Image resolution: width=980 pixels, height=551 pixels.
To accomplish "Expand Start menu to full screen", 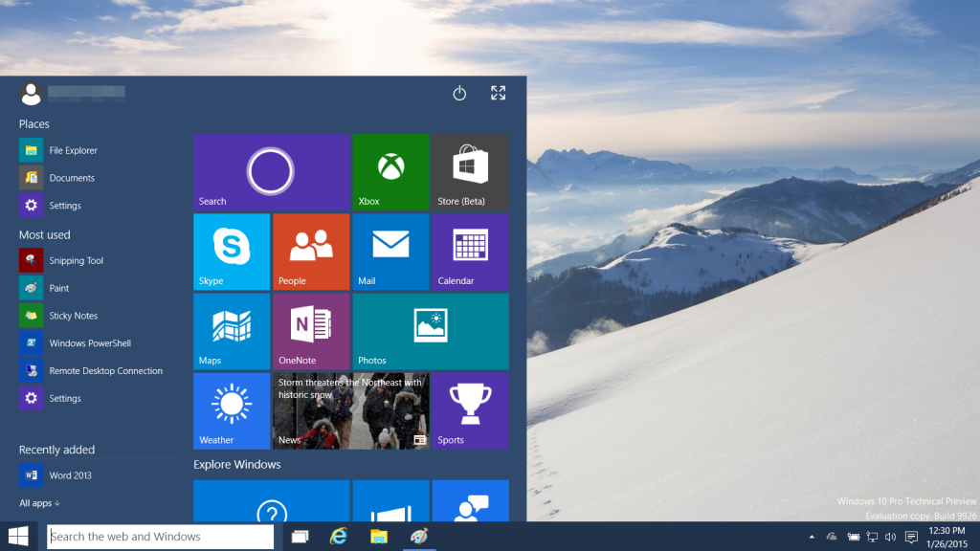I will point(498,93).
